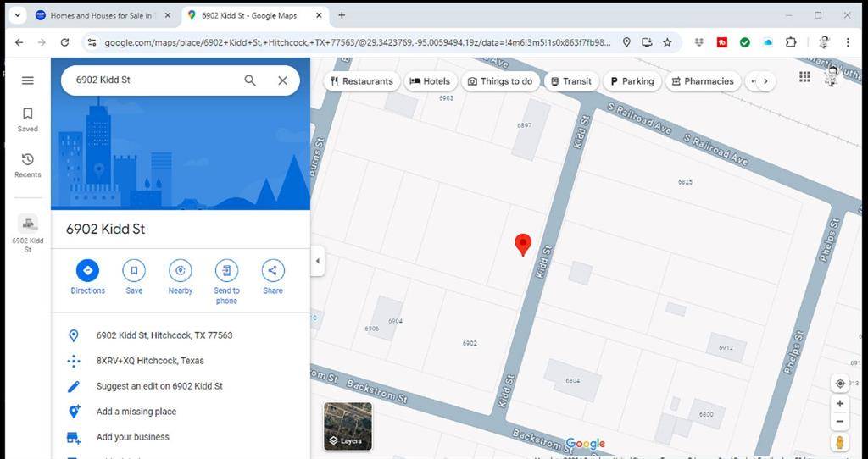Zoom out on the map

(x=840, y=422)
